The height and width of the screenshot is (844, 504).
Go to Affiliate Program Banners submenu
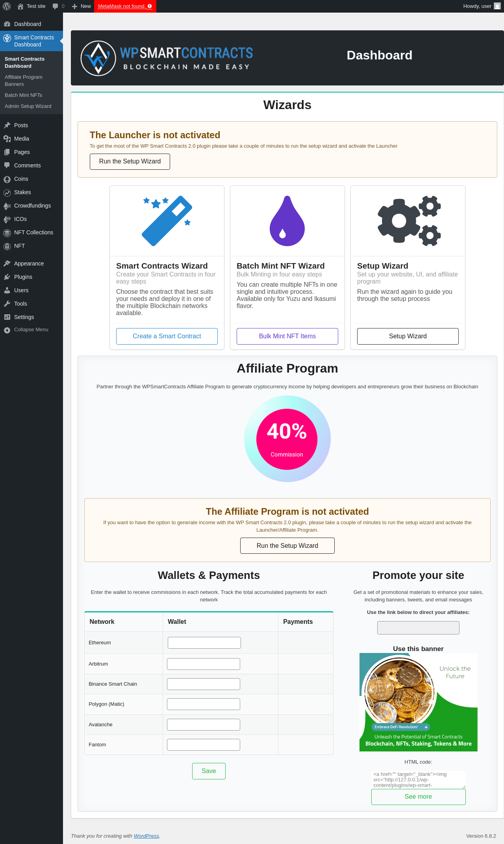pos(24,81)
